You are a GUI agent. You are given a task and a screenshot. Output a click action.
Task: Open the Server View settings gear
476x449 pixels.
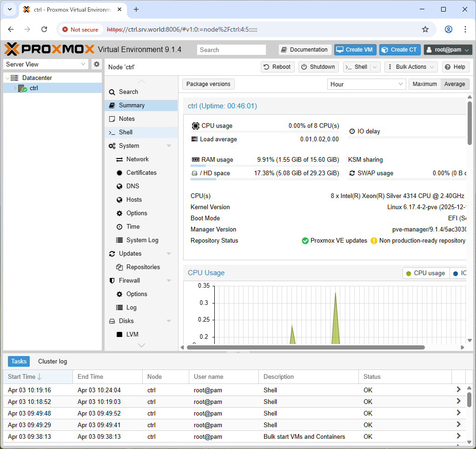point(97,64)
